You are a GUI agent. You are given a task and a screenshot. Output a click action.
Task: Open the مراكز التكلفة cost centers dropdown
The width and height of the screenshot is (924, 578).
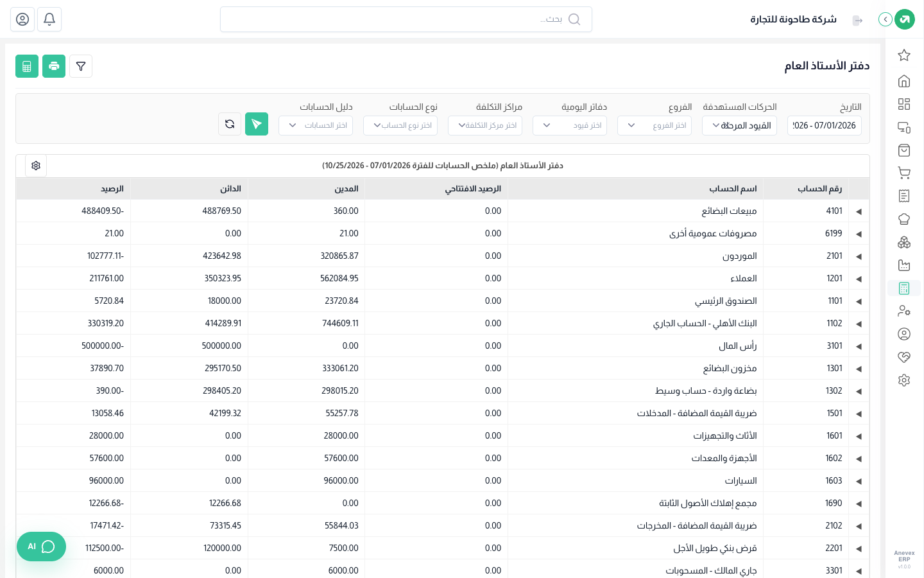coord(485,125)
